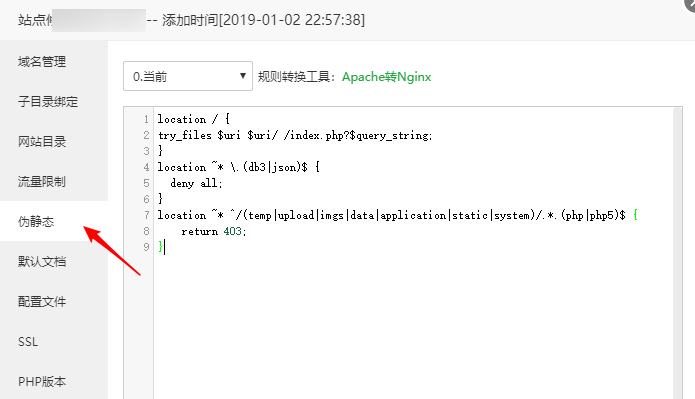The image size is (695, 399).
Task: Click the closing brace on line 6
Action: pos(160,199)
